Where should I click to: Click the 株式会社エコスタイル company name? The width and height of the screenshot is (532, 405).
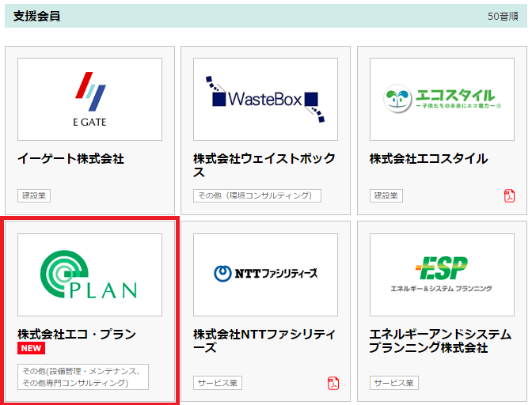coord(428,159)
